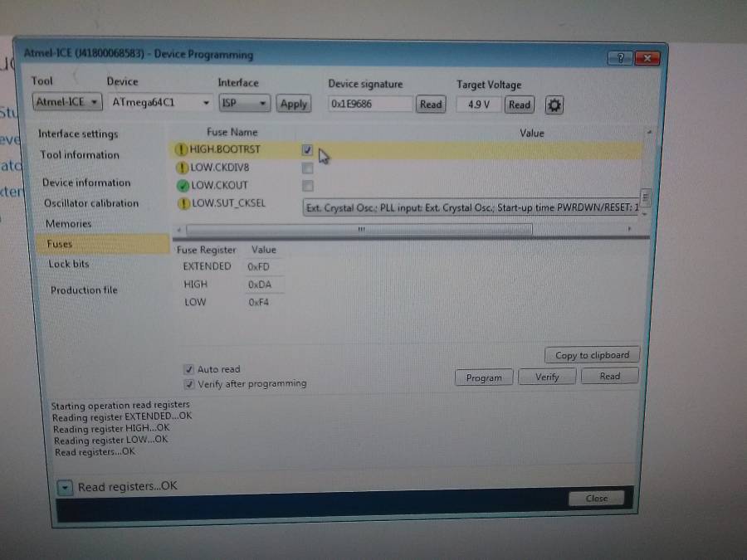Viewport: 747px width, 560px height.
Task: Click the vertical scrollbar of the fuse list
Action: click(646, 197)
